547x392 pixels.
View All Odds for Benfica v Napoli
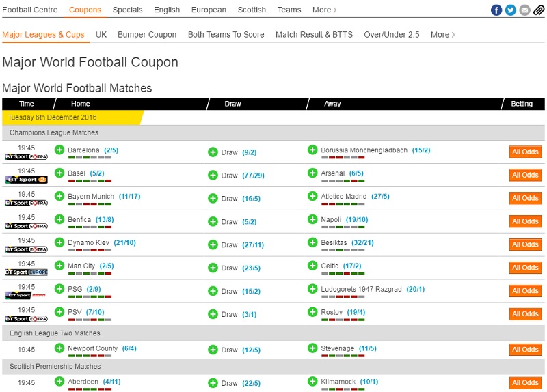tap(525, 221)
